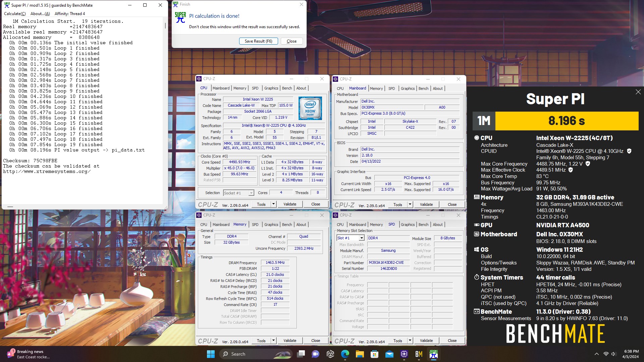The height and width of the screenshot is (362, 644).
Task: Click Save Result (F6) button
Action: [258, 41]
